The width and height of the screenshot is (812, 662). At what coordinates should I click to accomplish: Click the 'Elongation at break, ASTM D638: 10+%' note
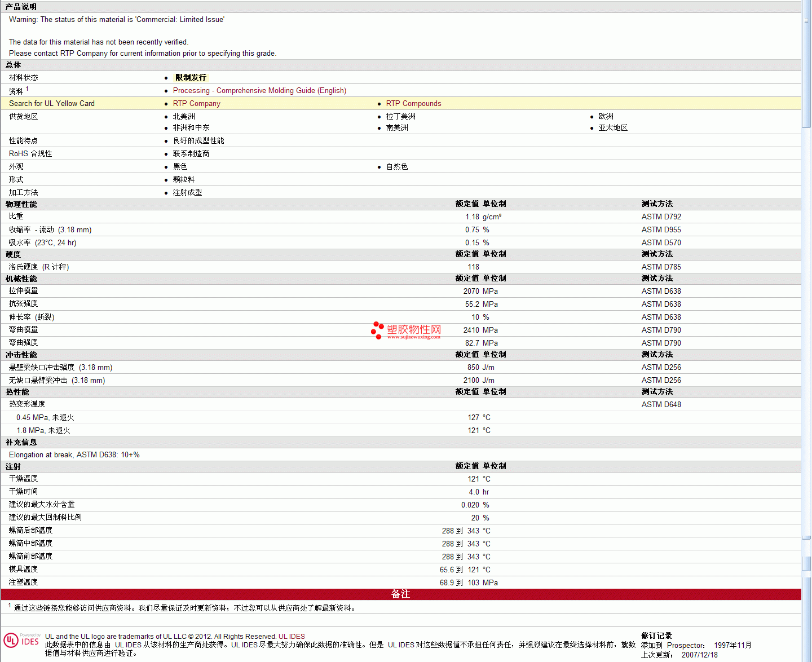[x=74, y=455]
